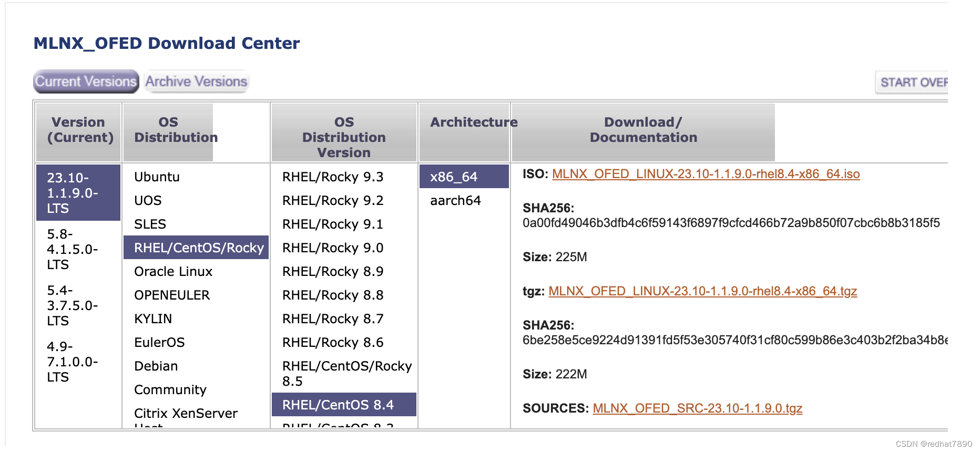The height and width of the screenshot is (452, 980).
Task: Choose Debian distribution
Action: point(196,366)
